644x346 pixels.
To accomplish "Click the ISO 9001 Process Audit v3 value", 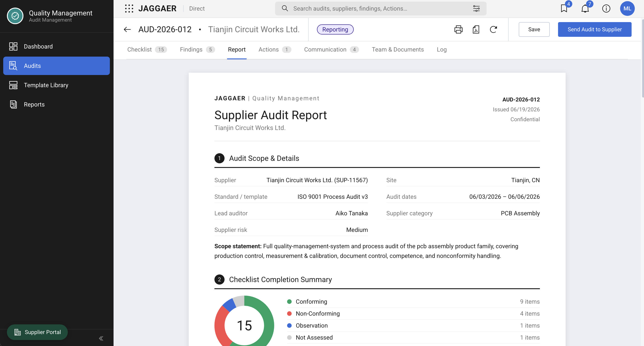I will coord(333,197).
